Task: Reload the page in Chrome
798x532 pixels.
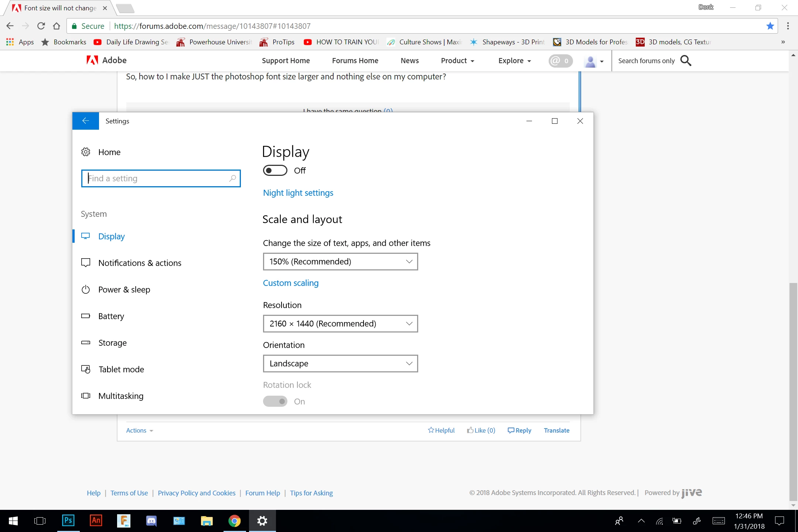Action: pyautogui.click(x=41, y=26)
